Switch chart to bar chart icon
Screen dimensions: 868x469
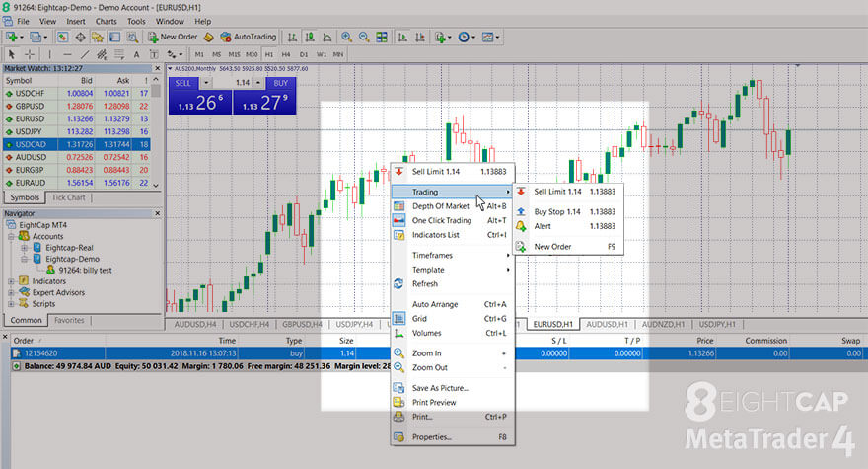pos(292,38)
